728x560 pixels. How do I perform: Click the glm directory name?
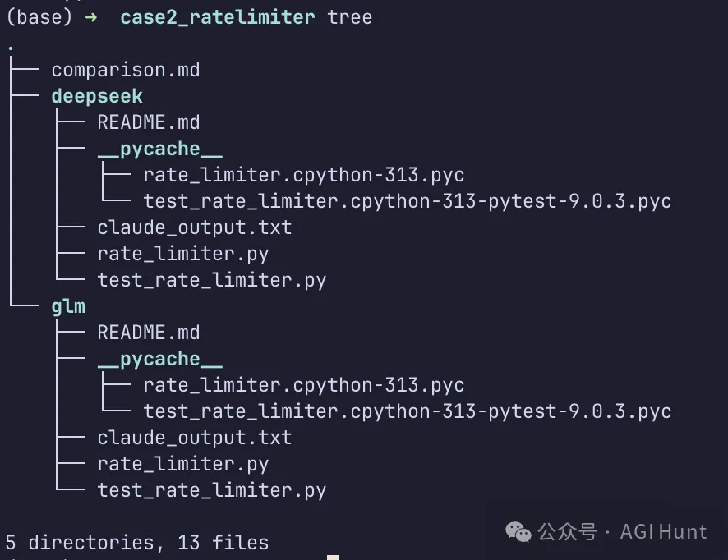[x=68, y=306]
